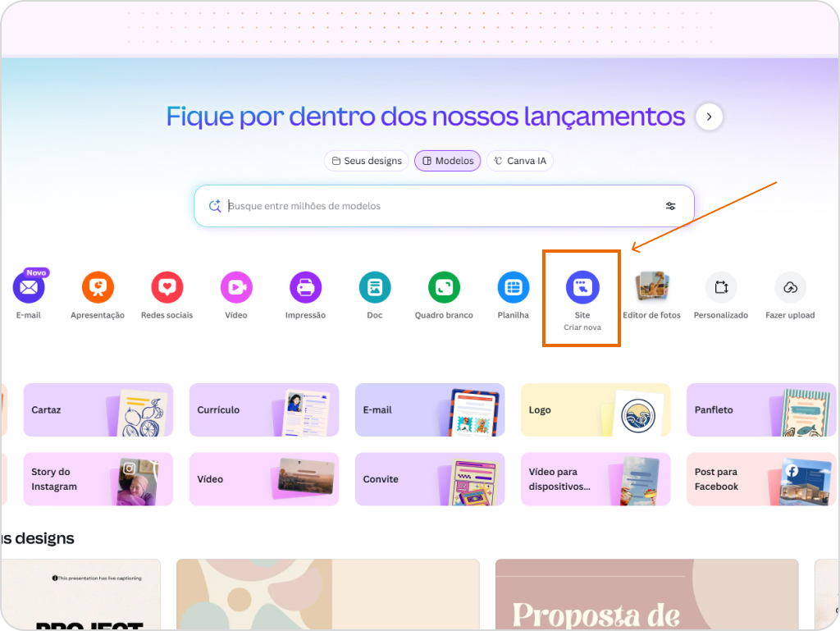
Task: Open the Canva IA tab
Action: [519, 161]
